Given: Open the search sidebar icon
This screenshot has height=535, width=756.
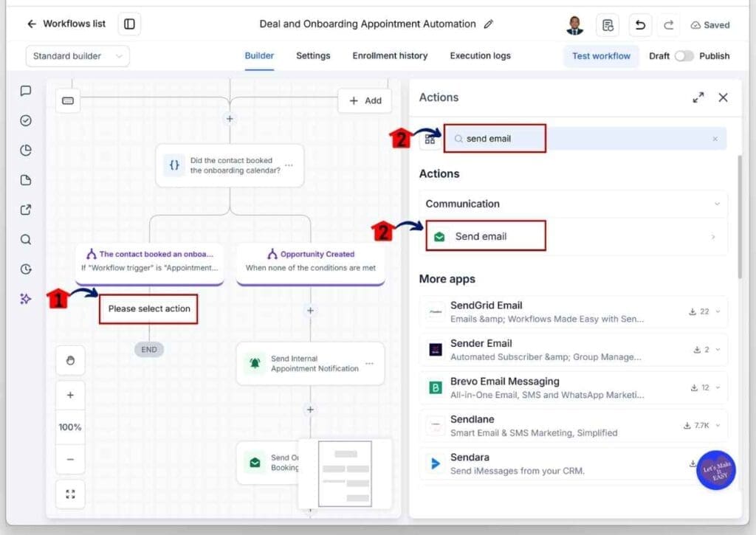Looking at the screenshot, I should point(26,240).
